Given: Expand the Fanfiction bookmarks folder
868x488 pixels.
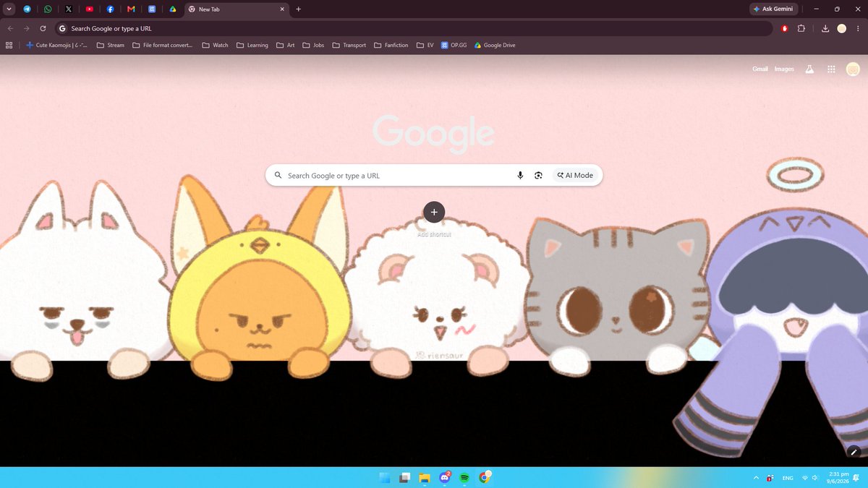Looking at the screenshot, I should pyautogui.click(x=391, y=45).
